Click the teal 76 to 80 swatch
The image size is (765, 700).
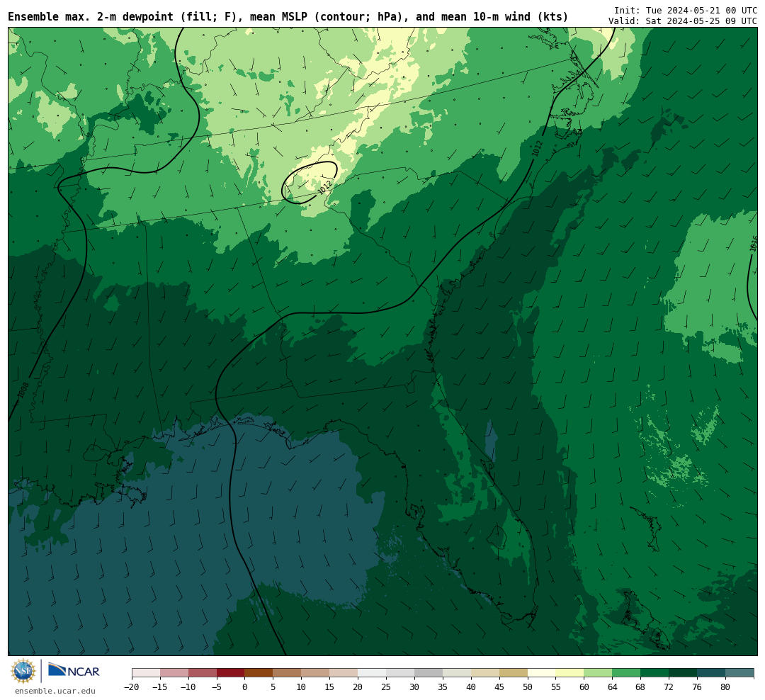tap(711, 673)
